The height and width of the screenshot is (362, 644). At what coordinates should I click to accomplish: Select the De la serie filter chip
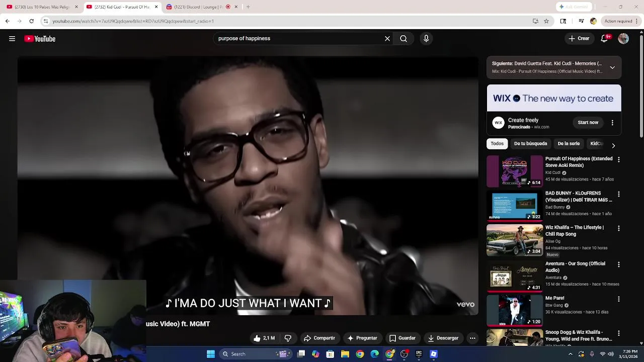pos(569,144)
